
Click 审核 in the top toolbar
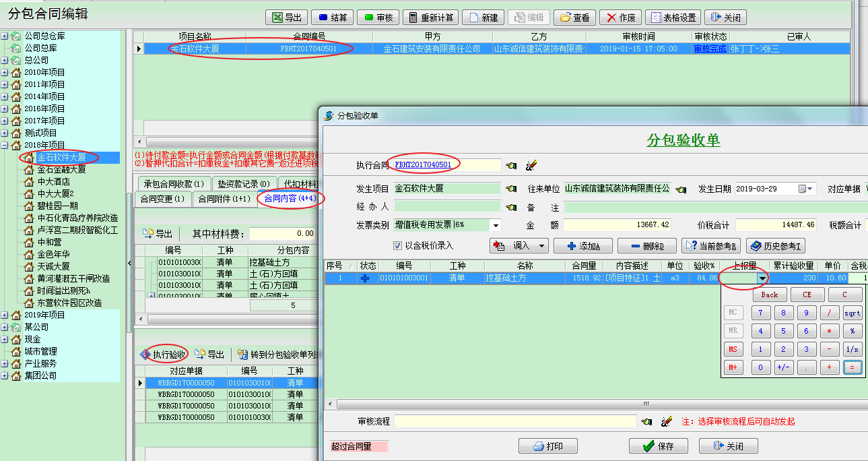point(378,18)
